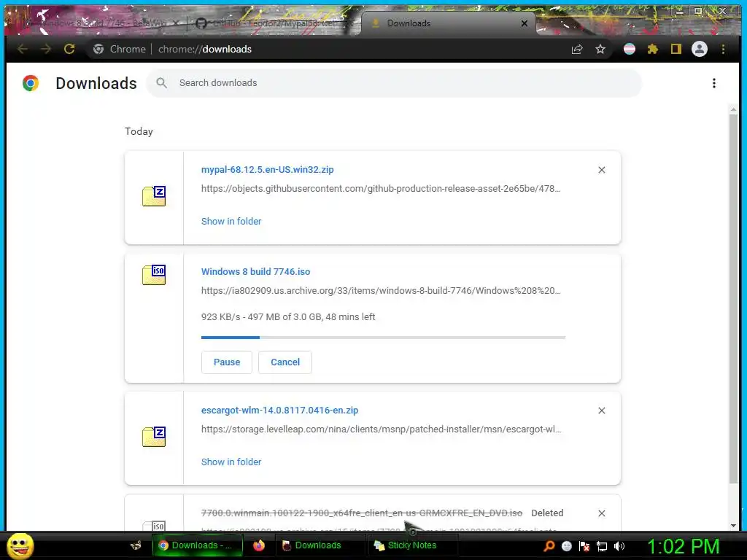Go back using the browser back arrow

23,49
